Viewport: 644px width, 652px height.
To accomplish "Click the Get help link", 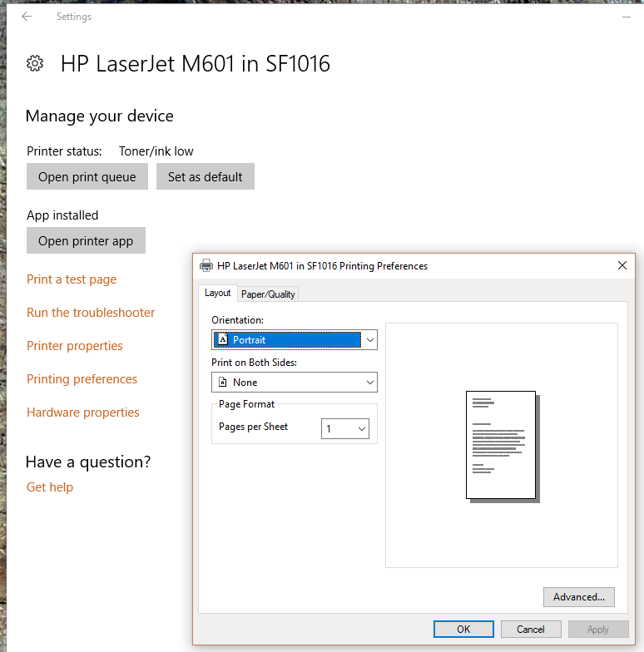I will tap(50, 487).
